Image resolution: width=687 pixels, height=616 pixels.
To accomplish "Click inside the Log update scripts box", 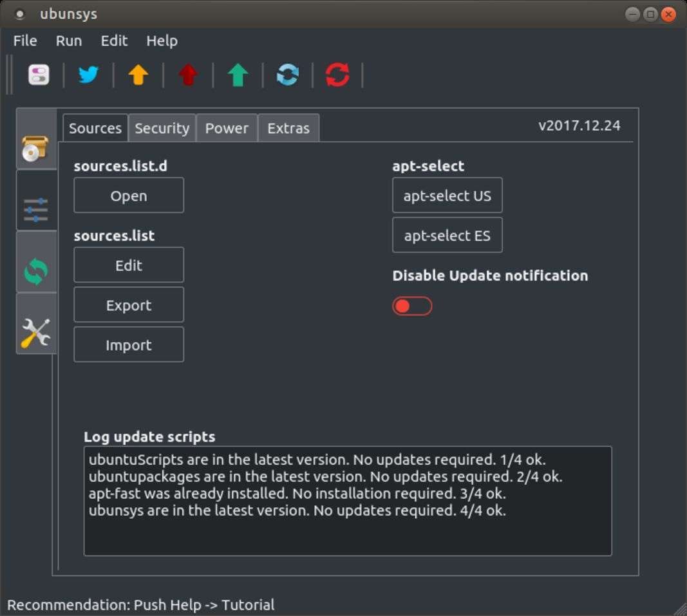I will (348, 501).
